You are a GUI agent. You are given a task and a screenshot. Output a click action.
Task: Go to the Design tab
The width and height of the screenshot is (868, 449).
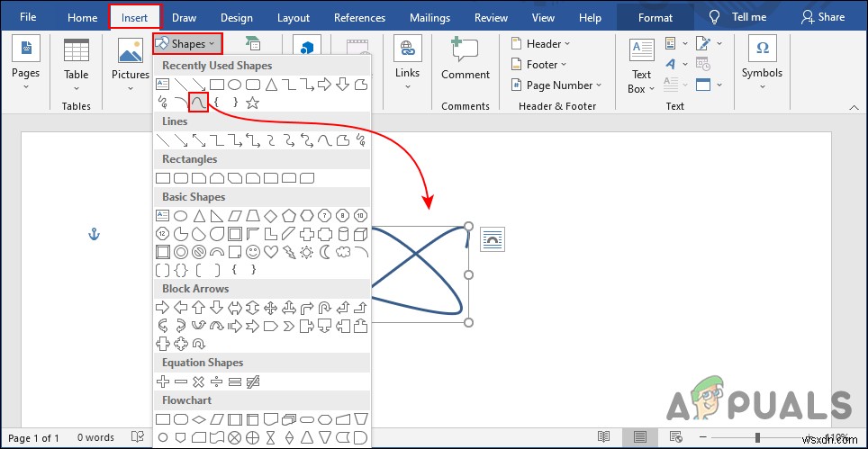click(x=237, y=18)
